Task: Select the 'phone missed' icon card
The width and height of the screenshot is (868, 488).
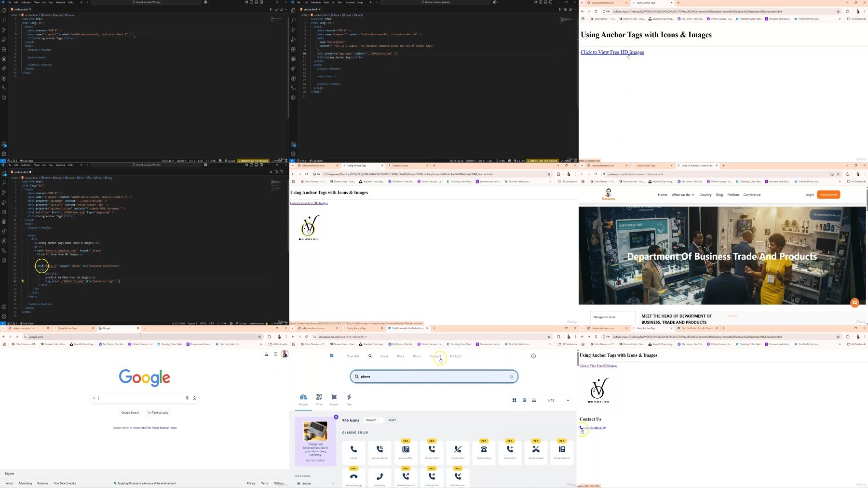Action: (x=536, y=452)
